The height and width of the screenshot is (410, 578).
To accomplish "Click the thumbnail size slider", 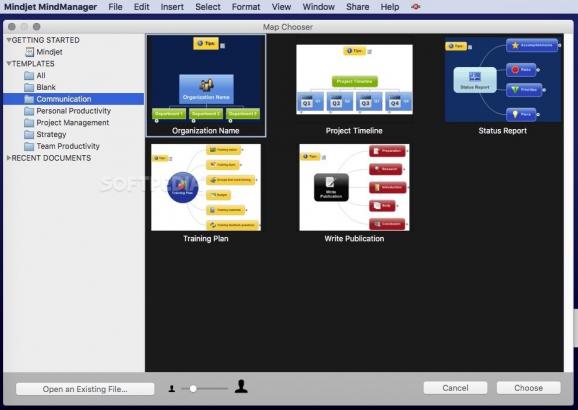I will 205,389.
